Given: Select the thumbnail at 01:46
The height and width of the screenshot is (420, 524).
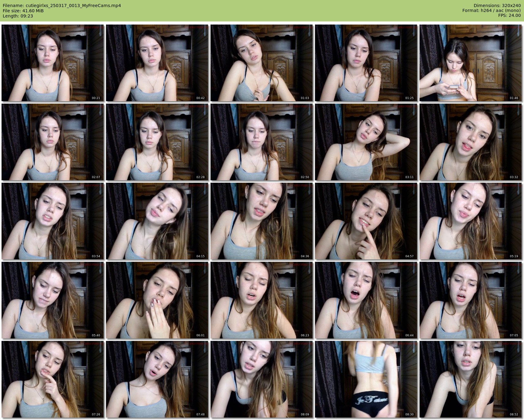Looking at the screenshot, I should [x=470, y=63].
